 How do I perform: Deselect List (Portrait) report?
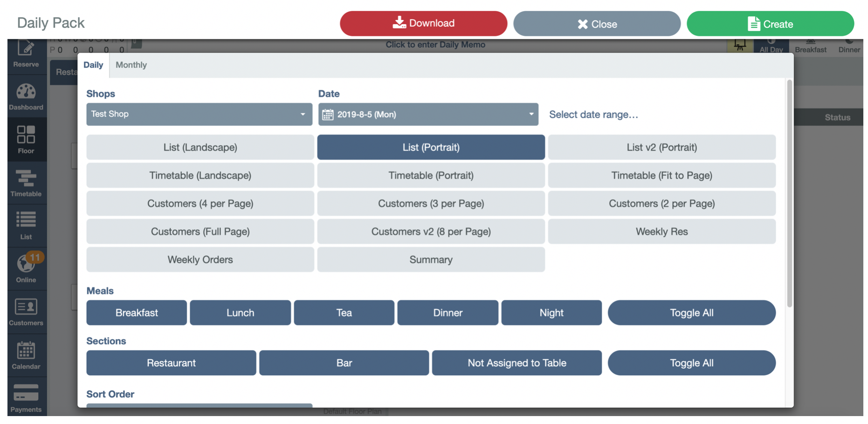pos(431,147)
